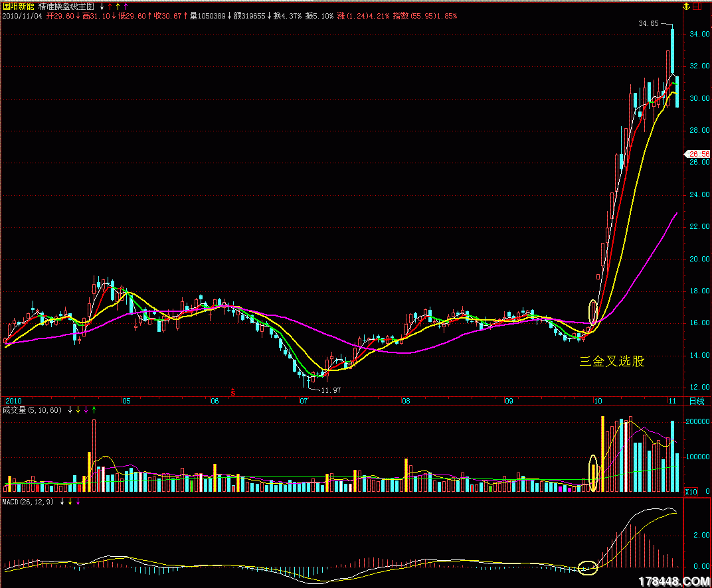
Task: Open the 精准操盘线主图 indicator label
Action: click(66, 7)
